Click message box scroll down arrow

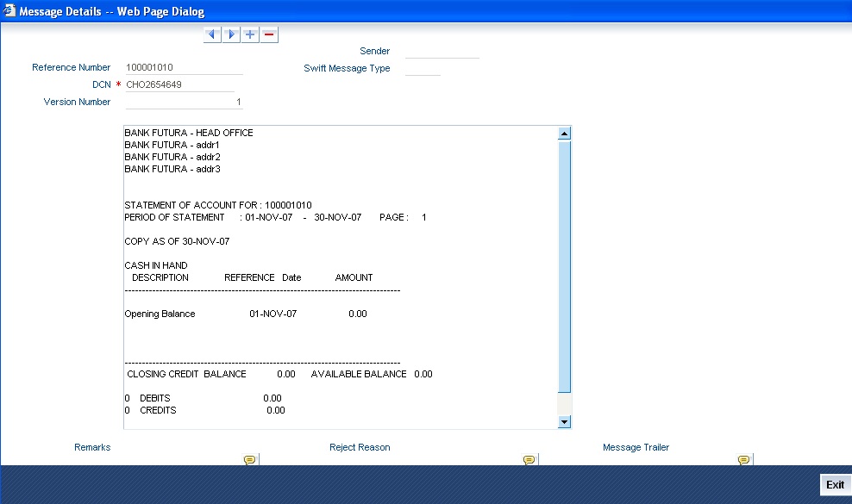pos(565,421)
